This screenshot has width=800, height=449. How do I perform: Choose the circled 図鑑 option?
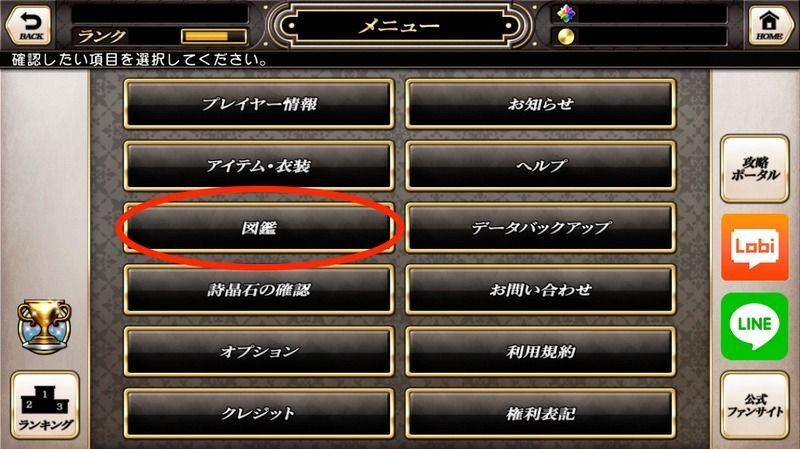tap(259, 228)
